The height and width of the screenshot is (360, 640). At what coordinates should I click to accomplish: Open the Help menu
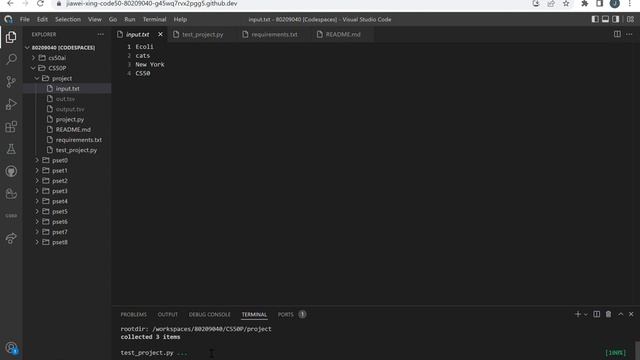pyautogui.click(x=180, y=19)
